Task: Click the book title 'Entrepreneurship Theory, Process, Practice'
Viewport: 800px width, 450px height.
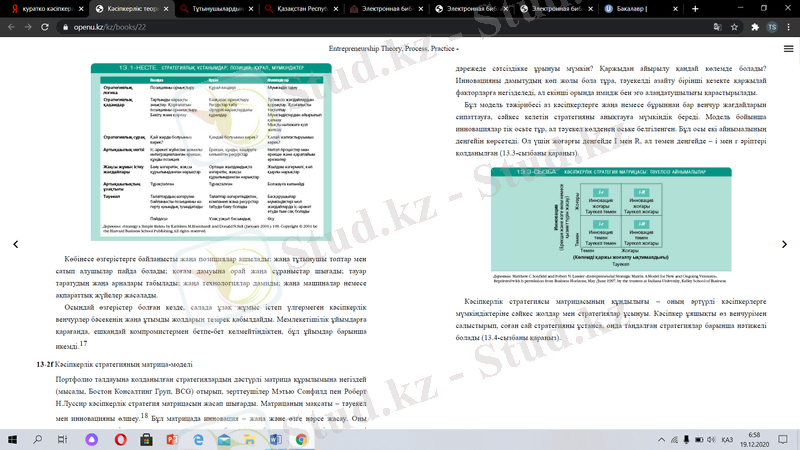Action: [x=393, y=48]
